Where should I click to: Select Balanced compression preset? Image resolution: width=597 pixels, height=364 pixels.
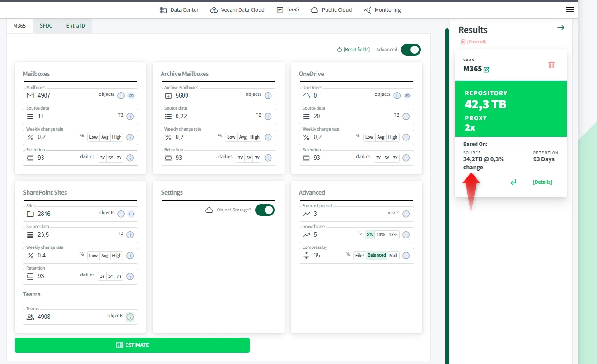pos(377,256)
